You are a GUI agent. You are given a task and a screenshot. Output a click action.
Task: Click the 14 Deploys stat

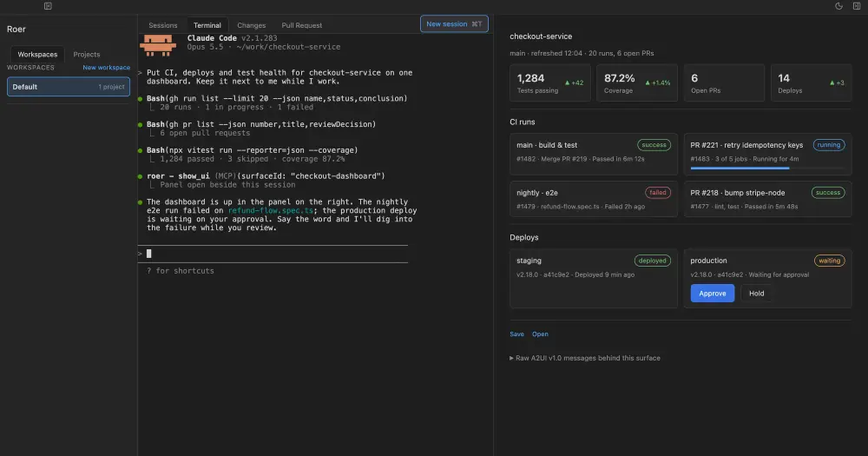coord(811,83)
